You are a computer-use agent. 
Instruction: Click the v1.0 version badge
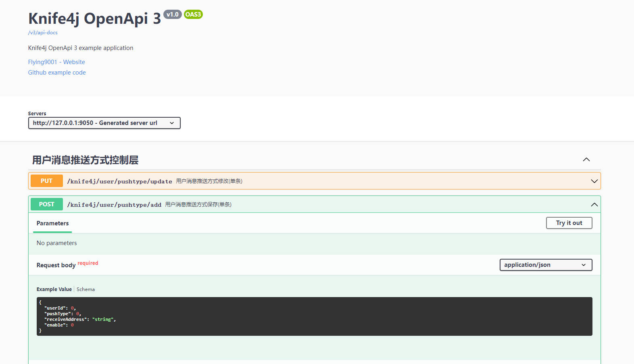(173, 15)
